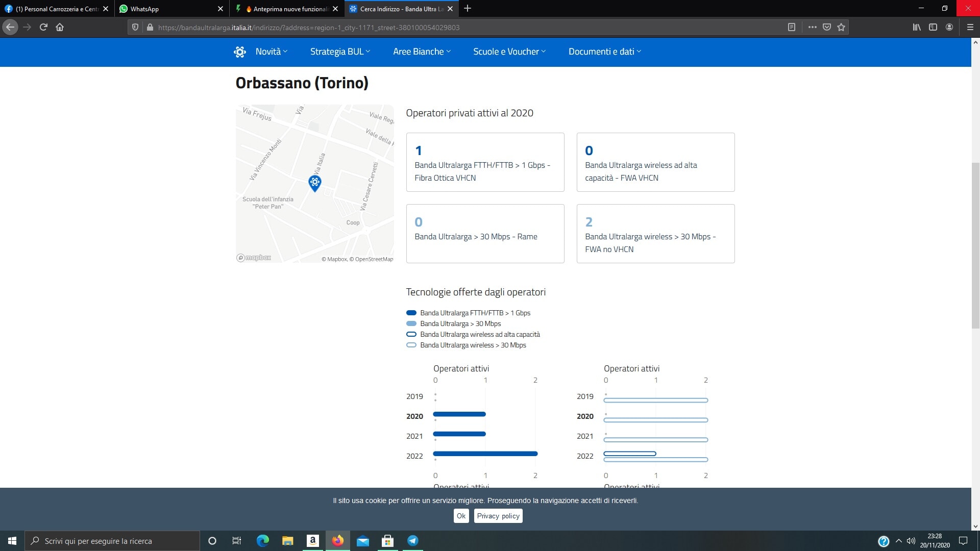Click the site logo in the blue navbar
Viewport: 980px width, 551px height.
[240, 52]
